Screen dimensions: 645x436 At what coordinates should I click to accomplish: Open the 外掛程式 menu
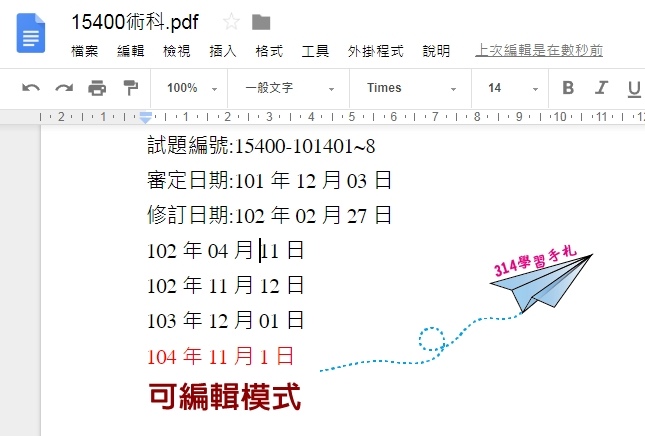pyautogui.click(x=376, y=51)
